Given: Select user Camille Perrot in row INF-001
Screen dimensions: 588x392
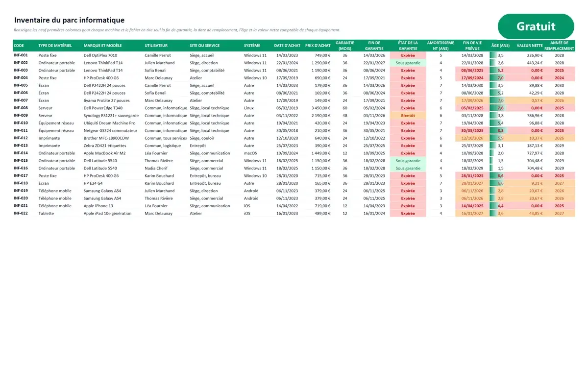Looking at the screenshot, I should point(158,55).
